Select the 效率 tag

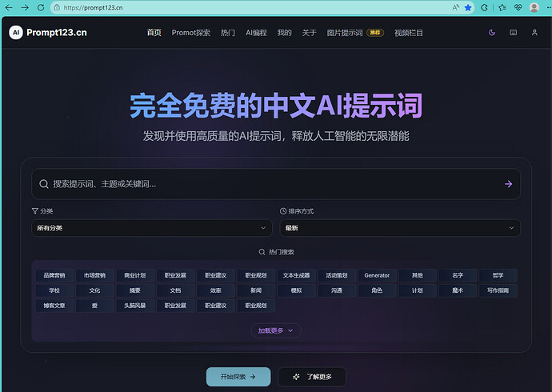pyautogui.click(x=215, y=290)
